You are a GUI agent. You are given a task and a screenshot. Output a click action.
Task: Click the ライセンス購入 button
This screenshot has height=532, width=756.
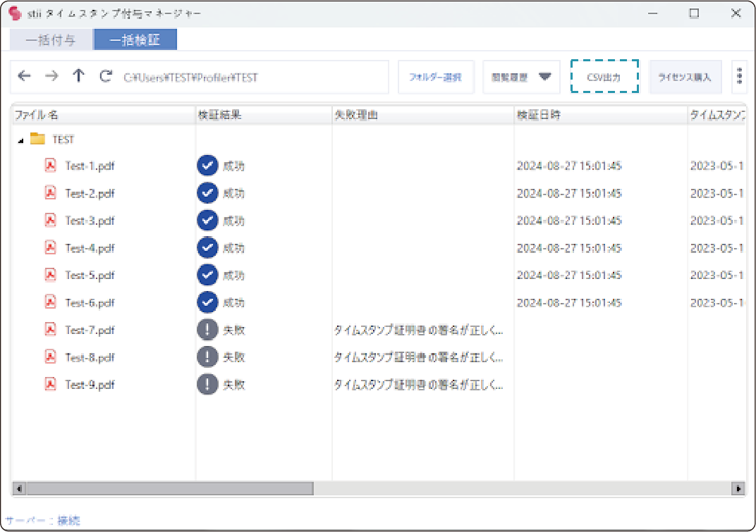click(685, 77)
